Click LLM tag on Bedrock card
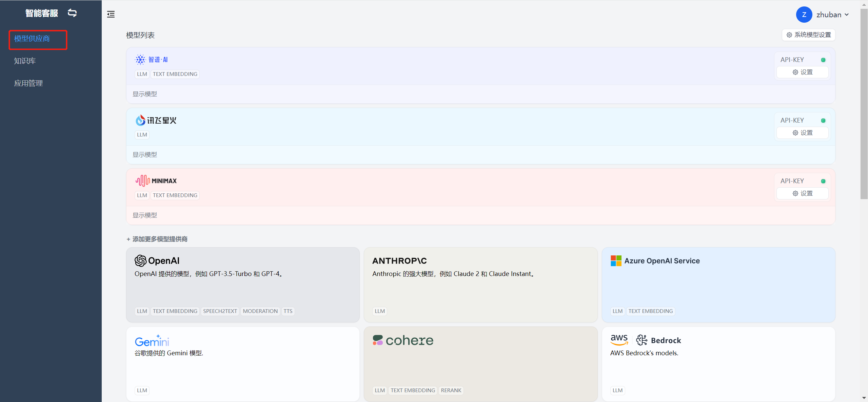868x402 pixels. [x=618, y=390]
